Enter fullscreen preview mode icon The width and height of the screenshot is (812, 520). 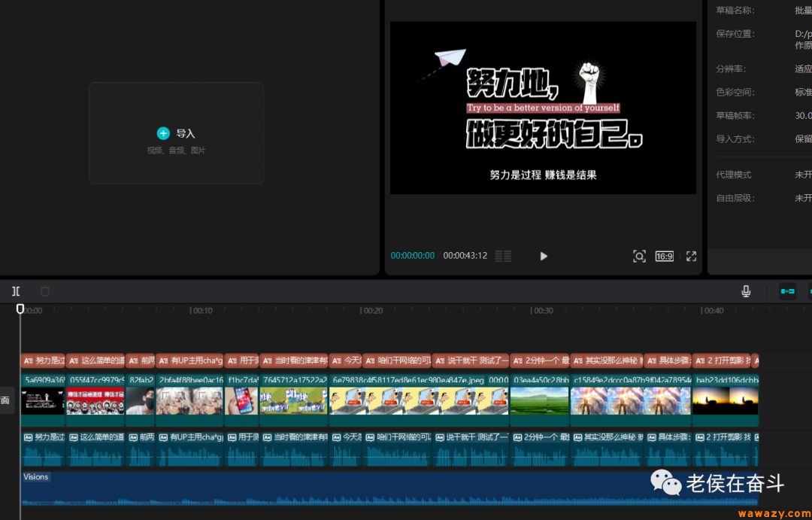(x=691, y=256)
